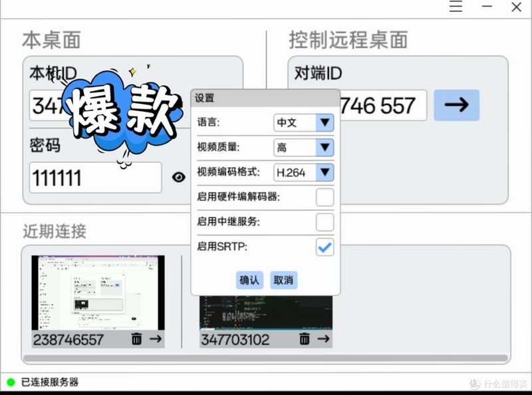
Task: Click the 238746557 ID label
Action: tap(68, 339)
